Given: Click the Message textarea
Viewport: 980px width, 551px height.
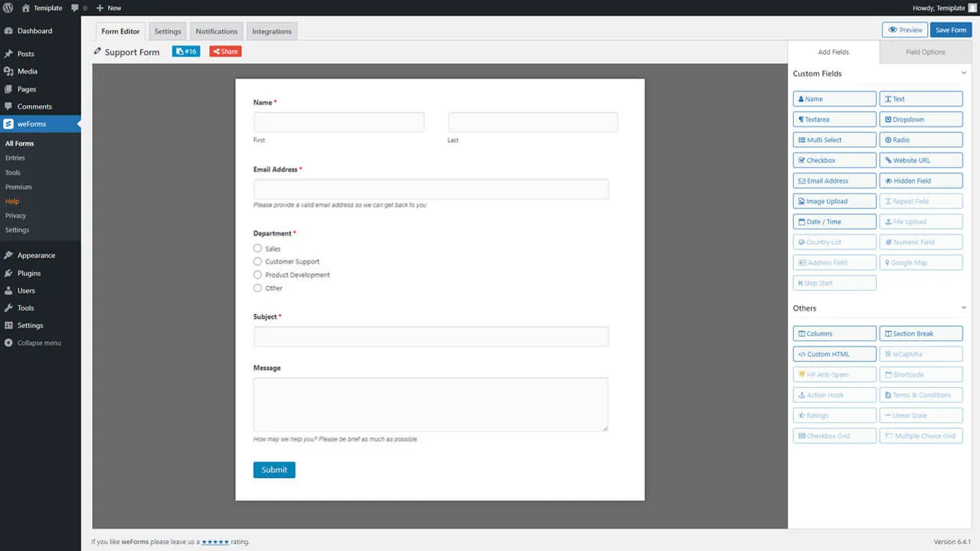Looking at the screenshot, I should 431,404.
